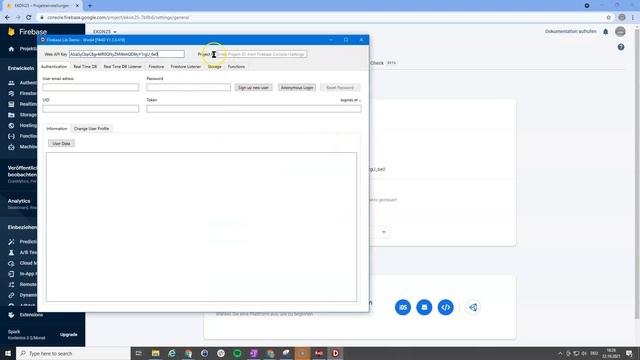The image size is (640, 360).
Task: Open In-App Messaging icon in sidebar
Action: point(11,273)
